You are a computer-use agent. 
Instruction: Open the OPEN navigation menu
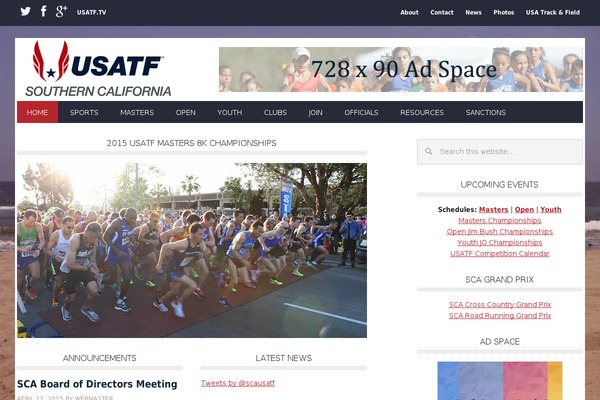(186, 112)
